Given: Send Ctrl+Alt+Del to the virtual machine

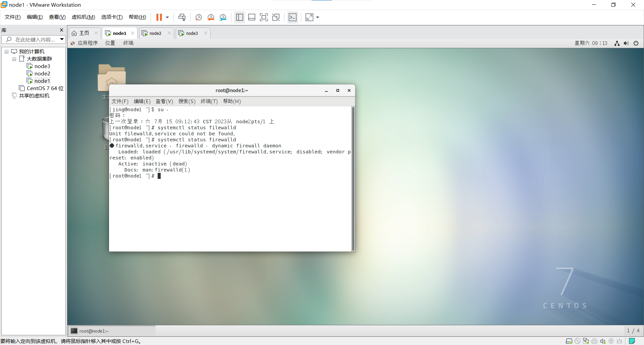Looking at the screenshot, I should click(x=182, y=17).
